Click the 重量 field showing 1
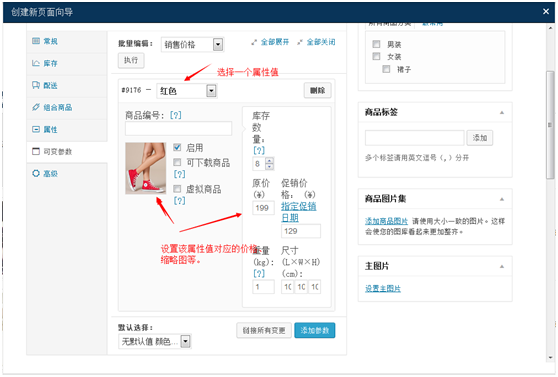The width and height of the screenshot is (558, 377). click(263, 287)
